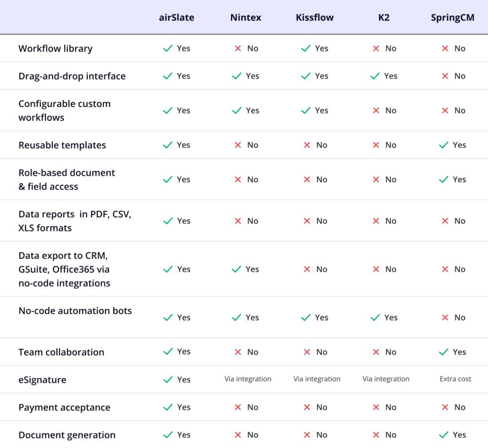Click the SpringCM column header
The height and width of the screenshot is (448, 488).
coord(452,18)
